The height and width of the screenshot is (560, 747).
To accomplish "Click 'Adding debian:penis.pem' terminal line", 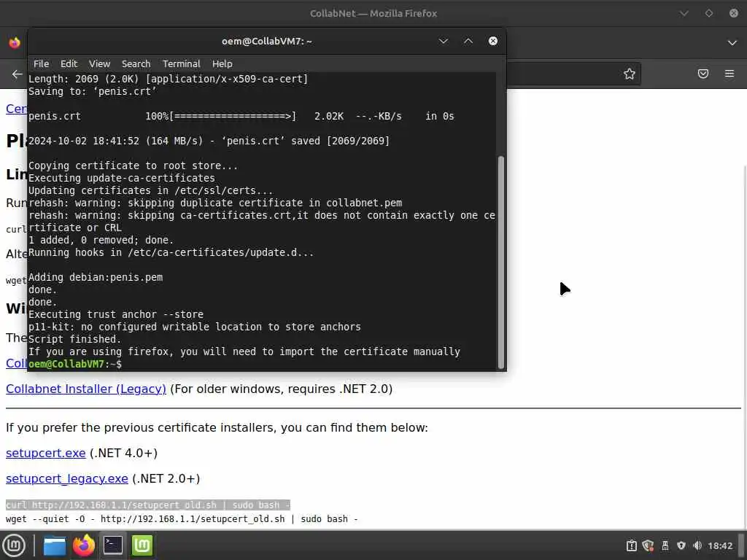I will click(96, 277).
